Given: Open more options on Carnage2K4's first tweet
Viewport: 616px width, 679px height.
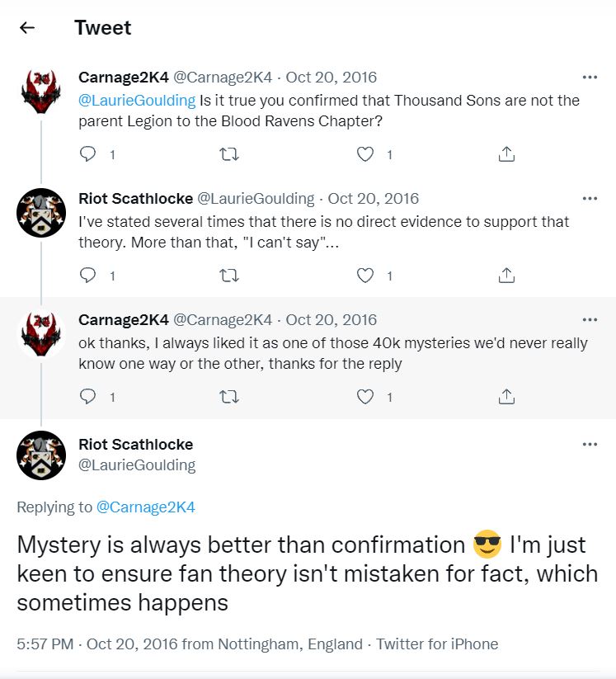Looking at the screenshot, I should [590, 78].
